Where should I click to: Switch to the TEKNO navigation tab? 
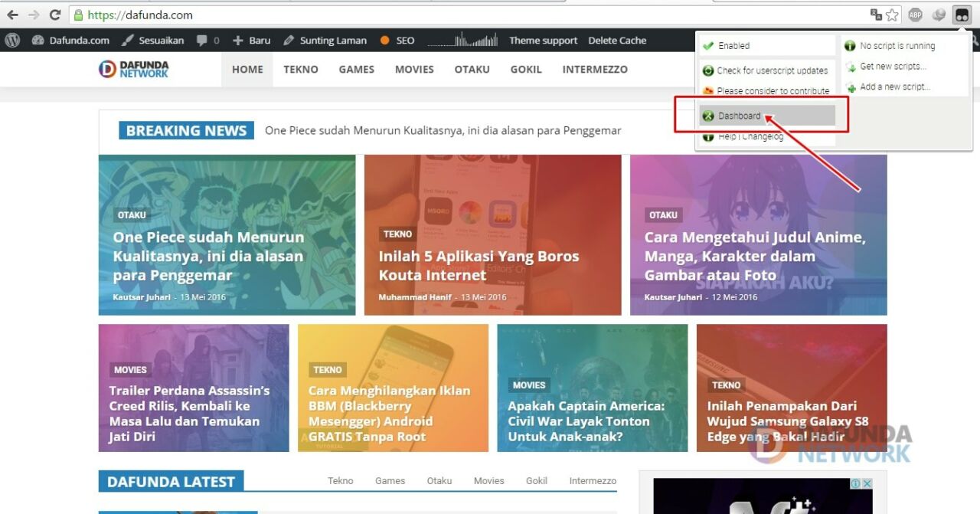(300, 69)
